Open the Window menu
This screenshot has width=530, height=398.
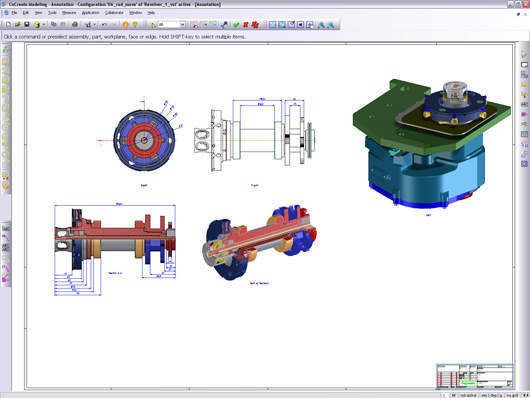coord(136,13)
